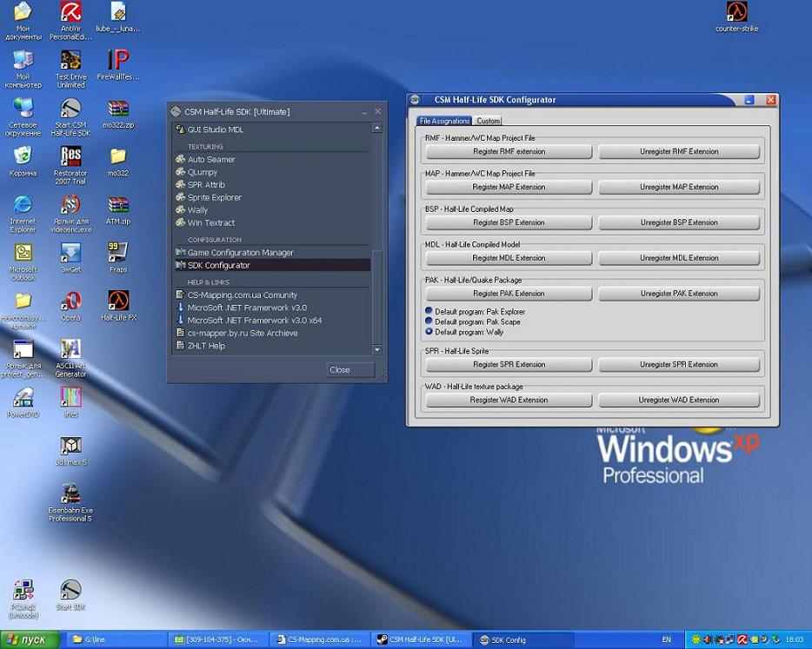
Task: Click Register MAP Extension button
Action: (509, 187)
